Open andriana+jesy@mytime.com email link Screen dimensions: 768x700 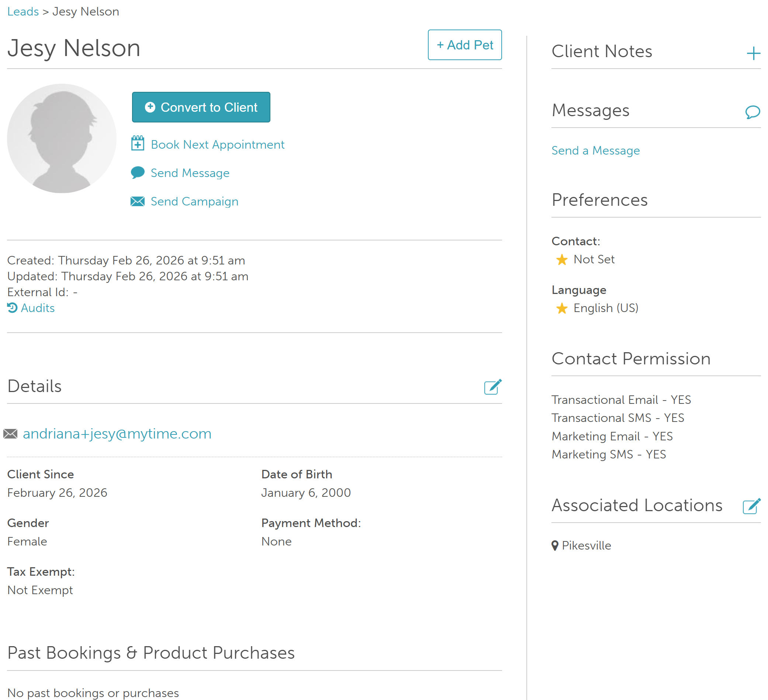[117, 434]
